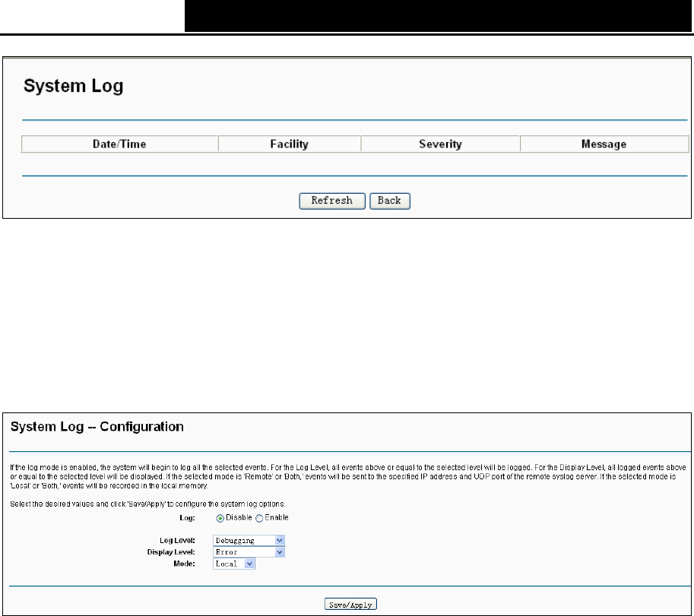This screenshot has width=694, height=616.
Task: Click the Refresh button in System Log
Action: pyautogui.click(x=332, y=201)
